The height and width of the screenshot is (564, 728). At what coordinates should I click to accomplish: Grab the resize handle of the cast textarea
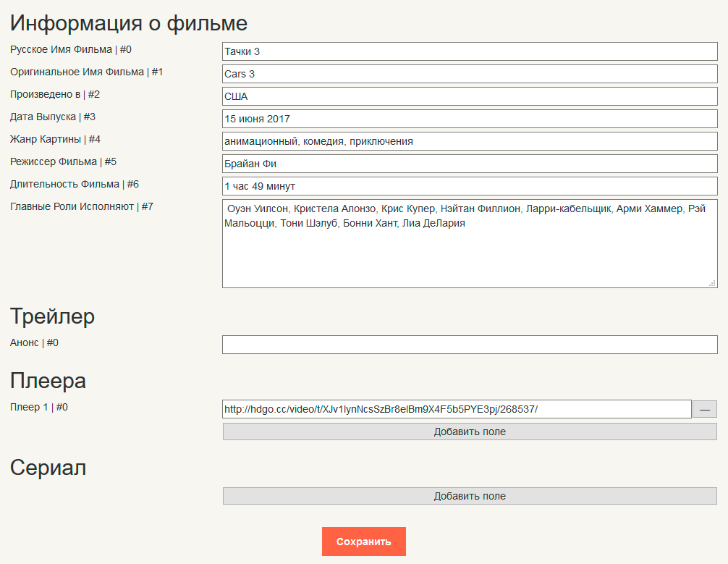click(x=712, y=283)
